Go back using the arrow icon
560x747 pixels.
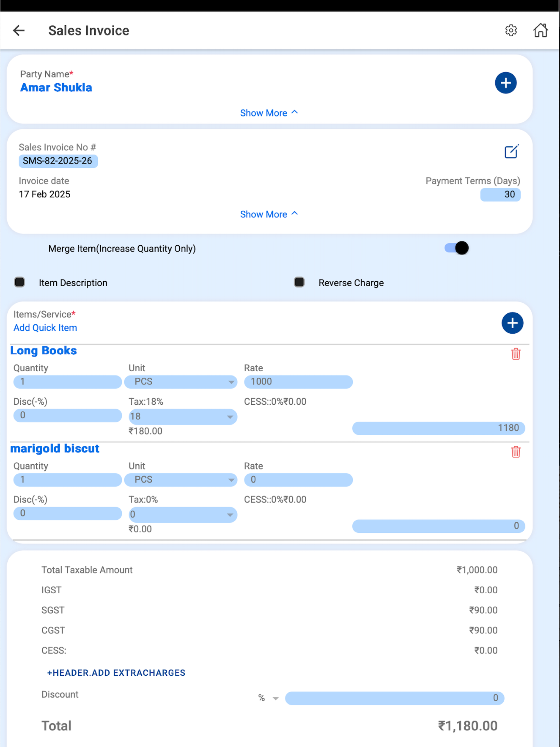[x=19, y=30]
